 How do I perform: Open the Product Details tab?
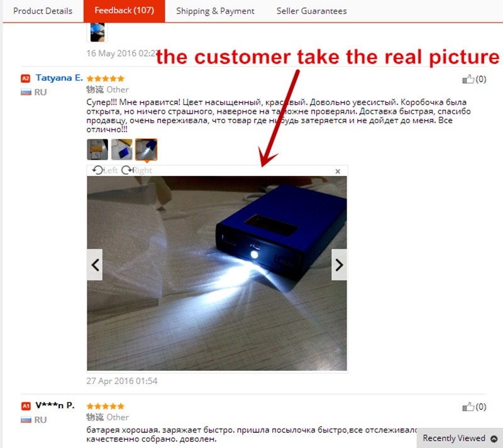(43, 11)
